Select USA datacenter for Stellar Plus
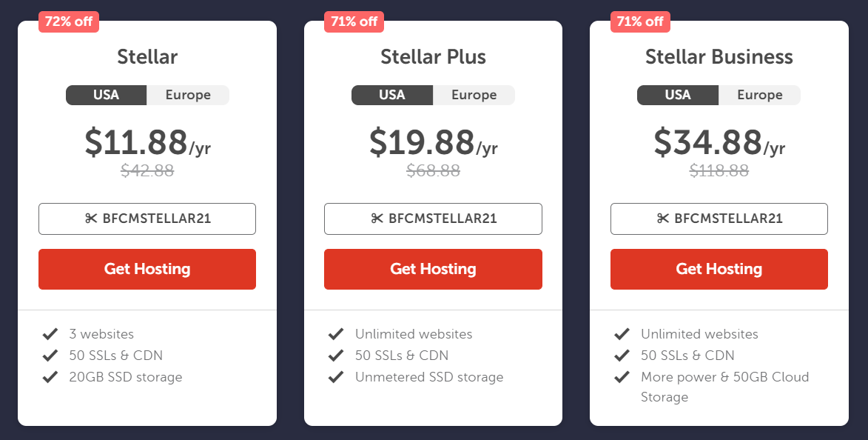Image resolution: width=868 pixels, height=440 pixels. click(x=392, y=95)
